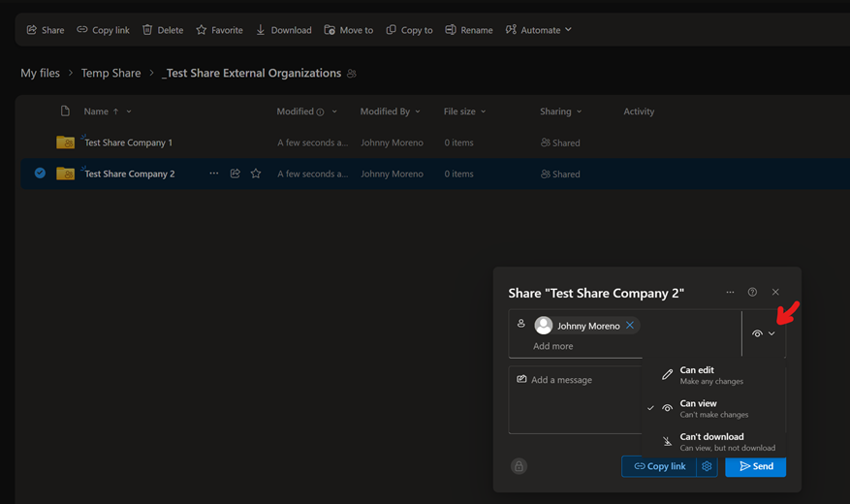Image resolution: width=850 pixels, height=504 pixels.
Task: Click the Favorite star toolbar button
Action: 220,30
